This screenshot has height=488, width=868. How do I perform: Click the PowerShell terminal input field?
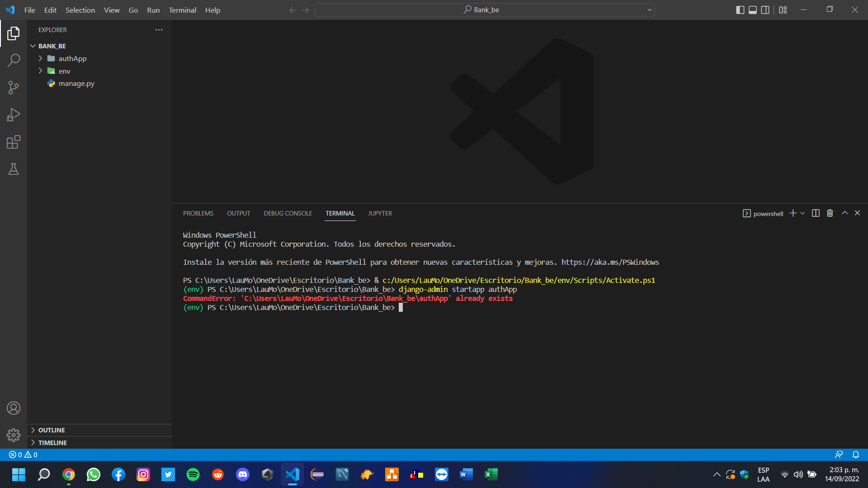[x=401, y=307]
